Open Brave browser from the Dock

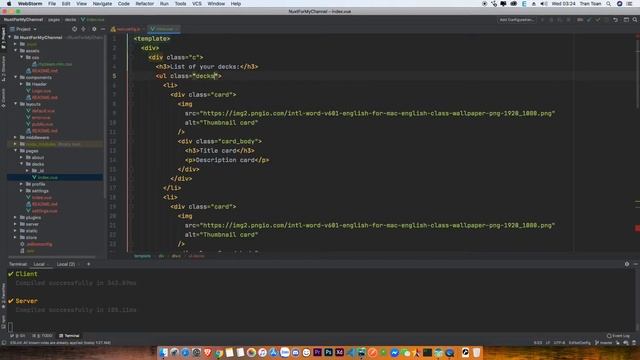click(x=207, y=353)
